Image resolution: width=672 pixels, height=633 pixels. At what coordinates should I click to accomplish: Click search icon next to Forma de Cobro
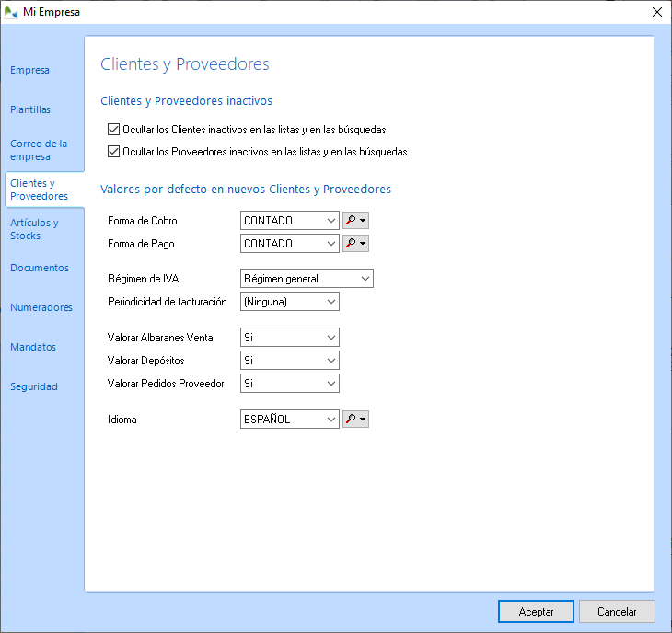click(351, 221)
